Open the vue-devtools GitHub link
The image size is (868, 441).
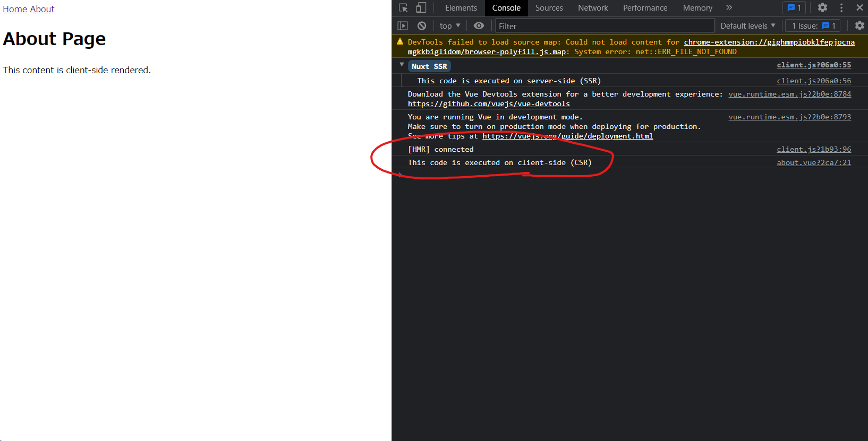489,103
